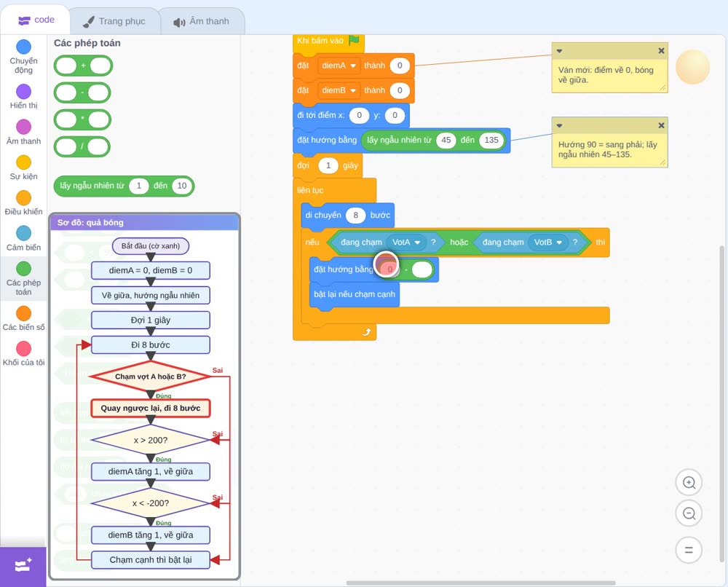Click the add extension button
The width and height of the screenshot is (728, 587).
[x=23, y=566]
